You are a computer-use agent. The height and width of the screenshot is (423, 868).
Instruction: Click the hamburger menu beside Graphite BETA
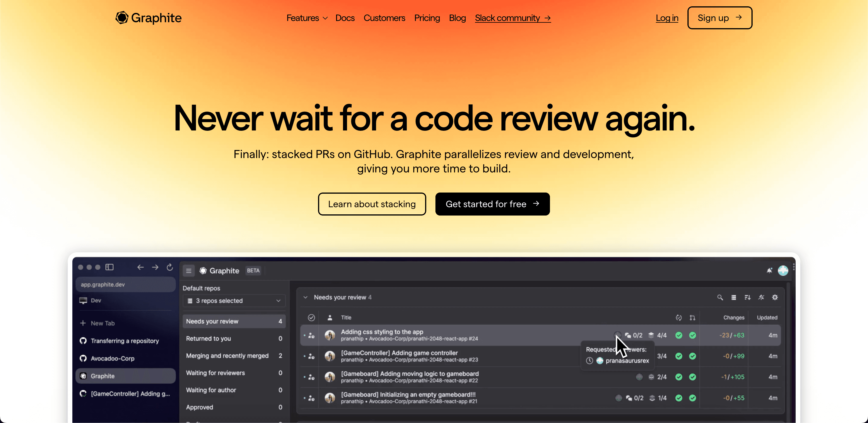tap(189, 271)
